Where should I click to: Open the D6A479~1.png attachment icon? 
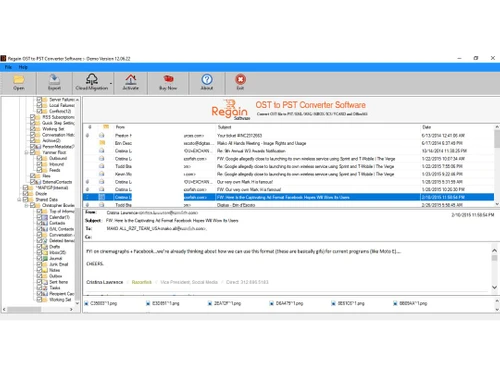point(271,303)
